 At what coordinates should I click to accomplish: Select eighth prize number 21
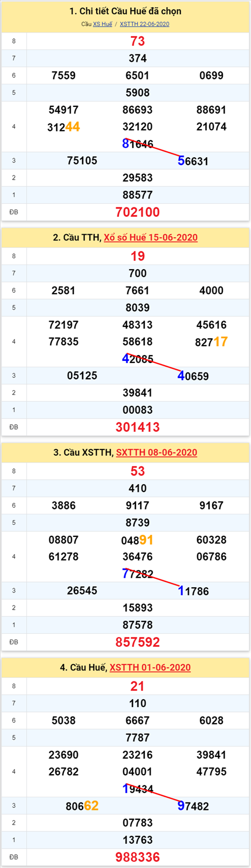pyautogui.click(x=138, y=686)
